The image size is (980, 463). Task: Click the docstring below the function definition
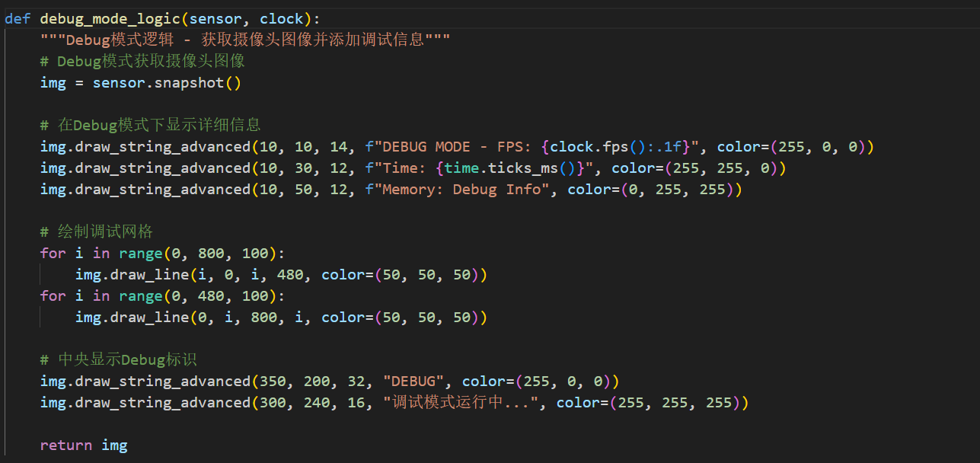coord(244,40)
